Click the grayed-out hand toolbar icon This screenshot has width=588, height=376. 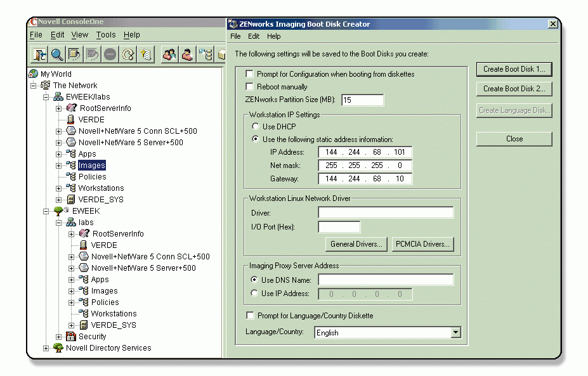(x=92, y=55)
